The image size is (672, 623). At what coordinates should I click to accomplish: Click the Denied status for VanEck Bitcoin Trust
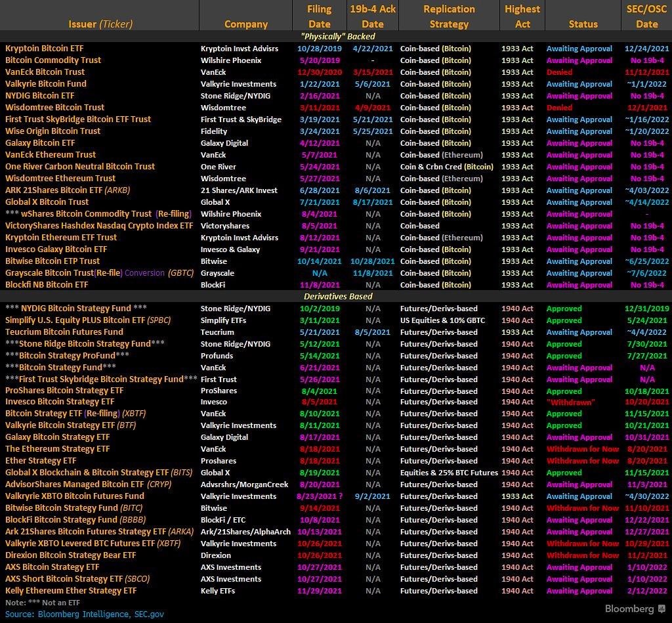pyautogui.click(x=559, y=72)
